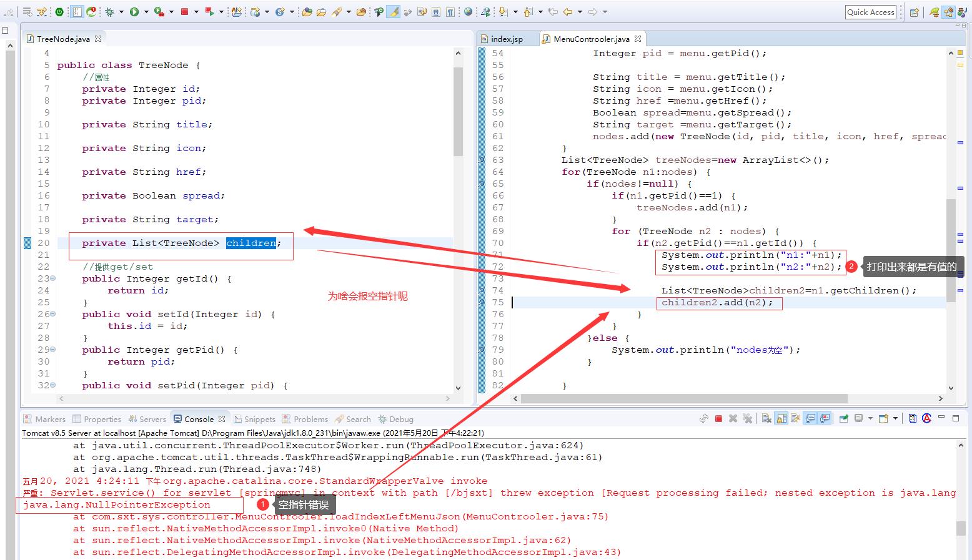
Task: Click the Toggle Mark Occurrences highlighter icon
Action: coord(393,11)
